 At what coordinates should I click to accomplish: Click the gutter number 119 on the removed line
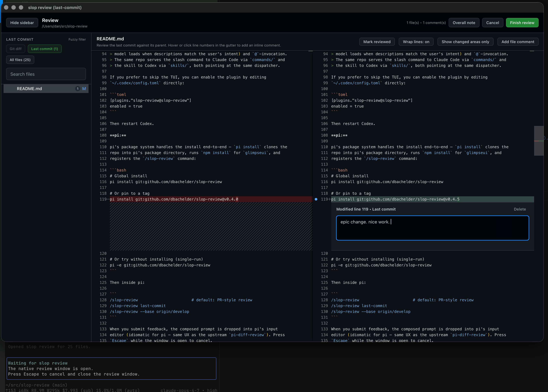point(103,199)
